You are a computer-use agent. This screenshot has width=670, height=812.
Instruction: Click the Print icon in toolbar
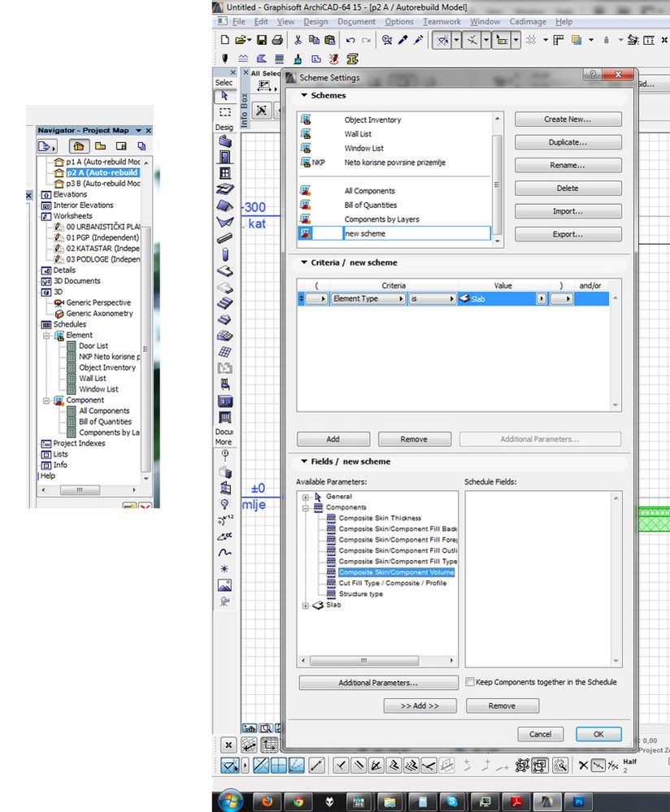coord(277,40)
